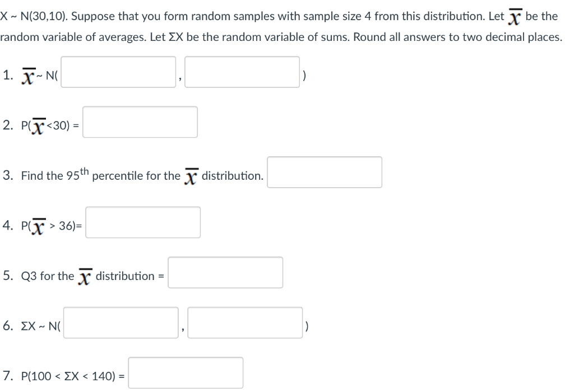
Task: Click the answer field for P(X̄ < 30)
Action: point(140,122)
